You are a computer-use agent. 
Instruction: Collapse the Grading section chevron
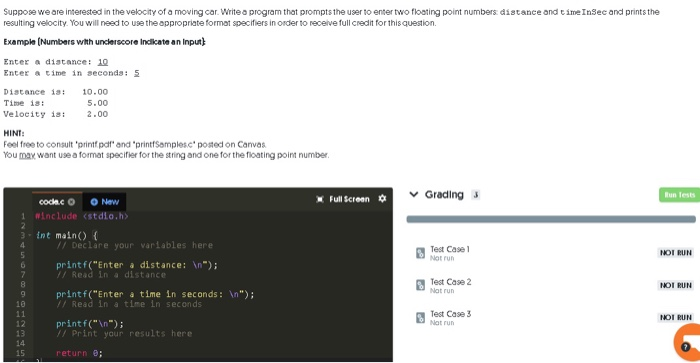point(414,194)
